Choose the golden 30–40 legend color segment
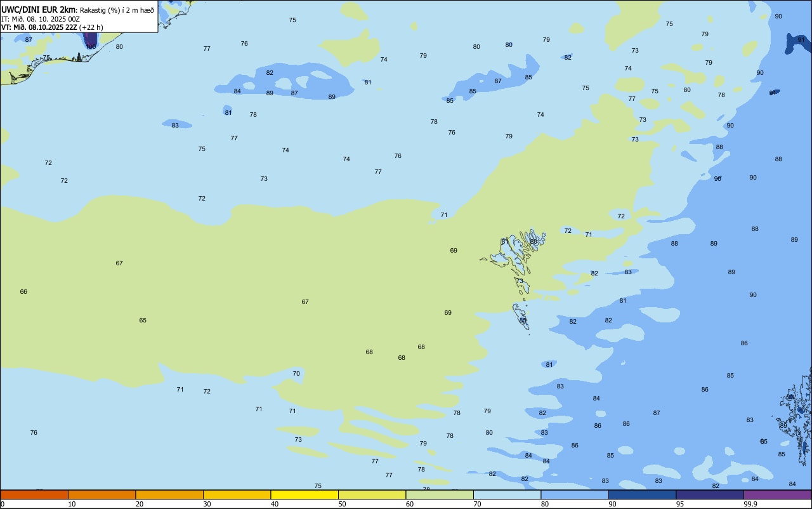The height and width of the screenshot is (509, 812). point(237,494)
